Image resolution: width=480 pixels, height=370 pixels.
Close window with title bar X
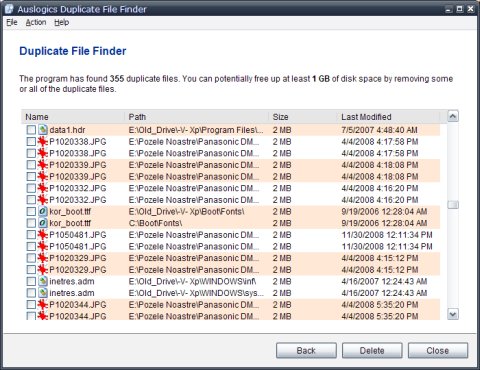[470, 9]
